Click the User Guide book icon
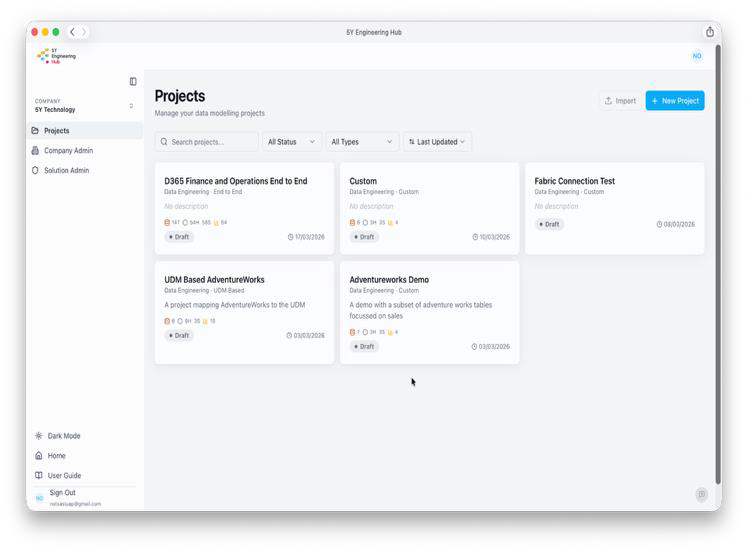Image resolution: width=748 pixels, height=552 pixels. tap(39, 476)
